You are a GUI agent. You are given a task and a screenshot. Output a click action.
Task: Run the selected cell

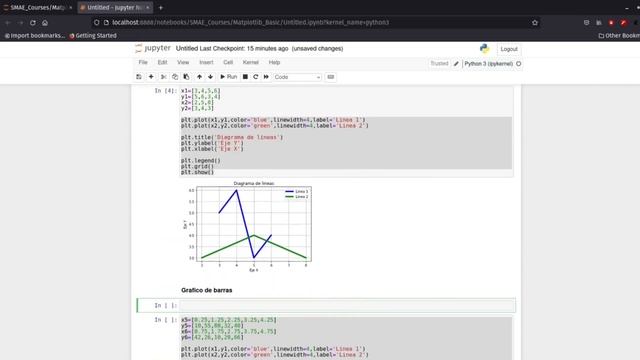click(229, 77)
